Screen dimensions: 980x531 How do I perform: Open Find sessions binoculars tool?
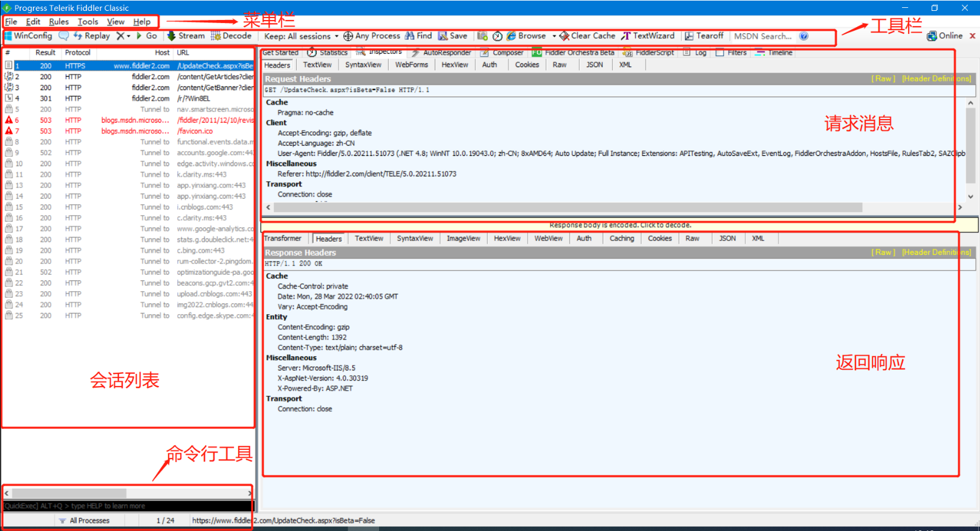pos(418,36)
